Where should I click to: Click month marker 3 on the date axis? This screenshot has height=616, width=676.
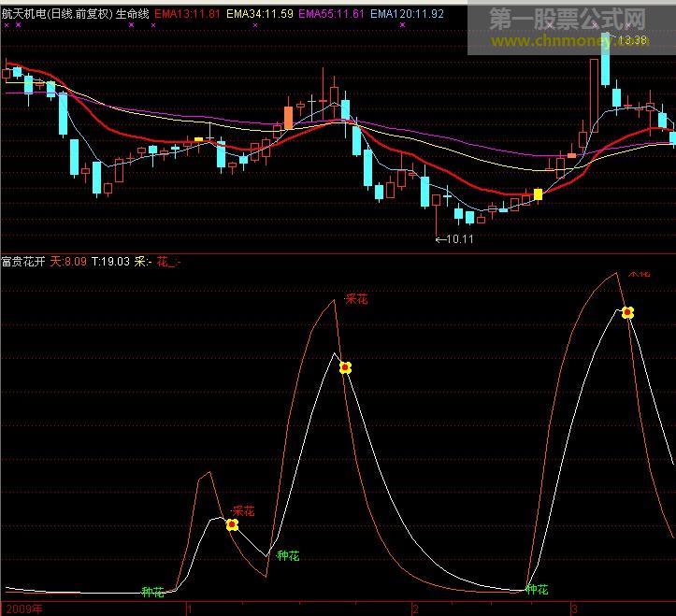pyautogui.click(x=574, y=609)
